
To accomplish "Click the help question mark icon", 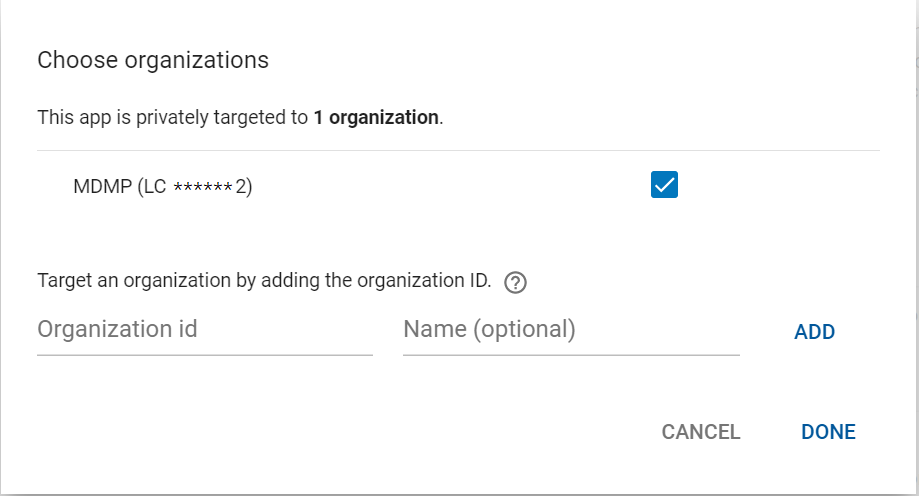I will (516, 283).
